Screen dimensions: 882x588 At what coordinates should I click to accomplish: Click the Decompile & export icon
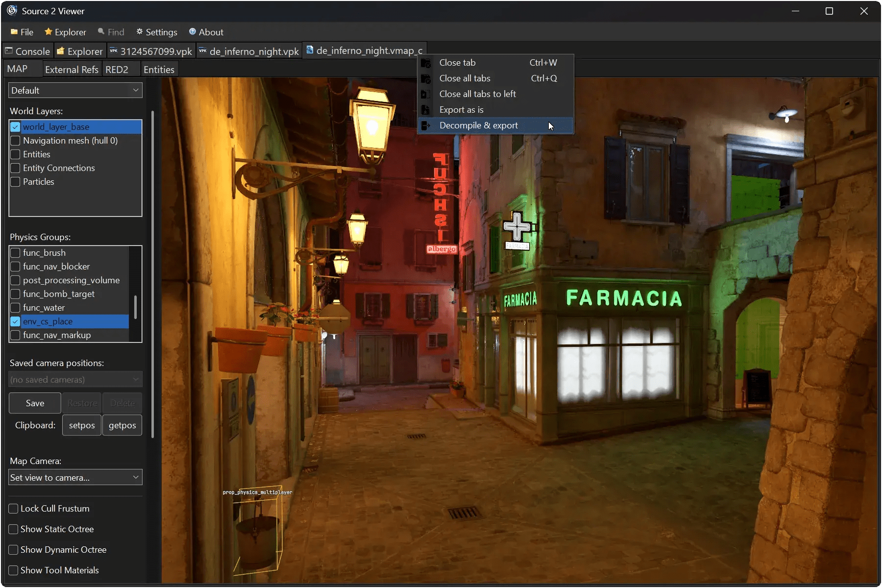(x=426, y=125)
